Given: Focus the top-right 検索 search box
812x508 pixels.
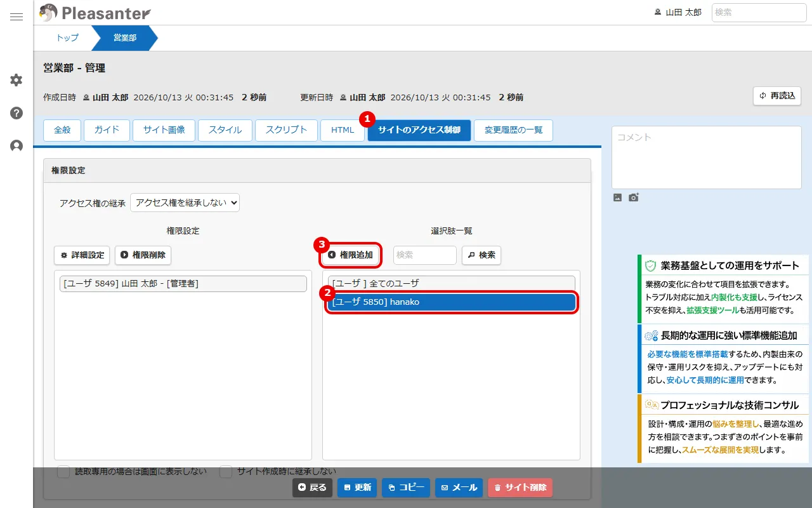Looking at the screenshot, I should click(759, 12).
